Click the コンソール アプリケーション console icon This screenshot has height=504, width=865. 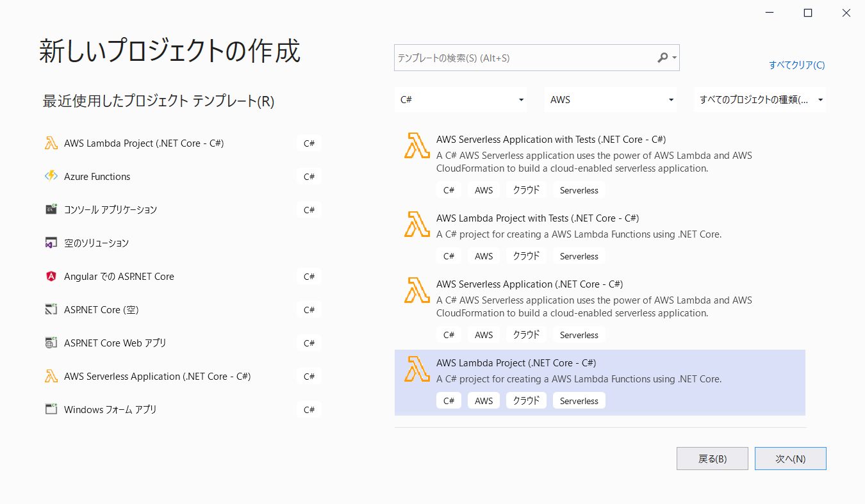pos(51,210)
